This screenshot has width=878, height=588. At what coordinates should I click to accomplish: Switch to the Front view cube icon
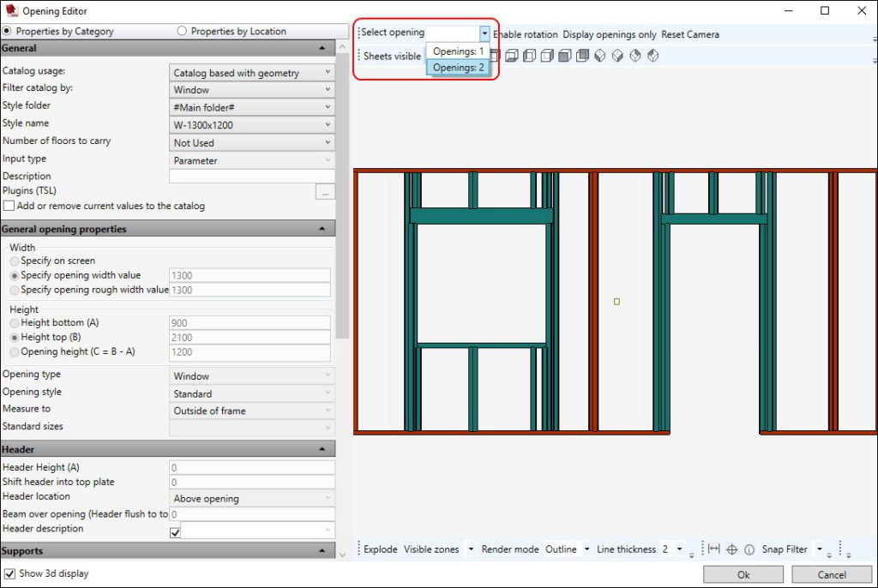tap(564, 56)
